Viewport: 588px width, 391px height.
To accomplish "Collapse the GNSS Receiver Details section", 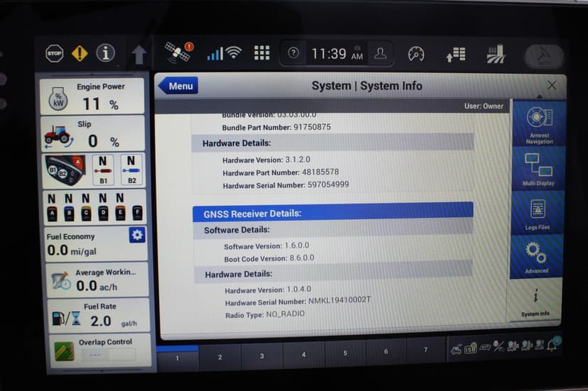I will pyautogui.click(x=332, y=213).
